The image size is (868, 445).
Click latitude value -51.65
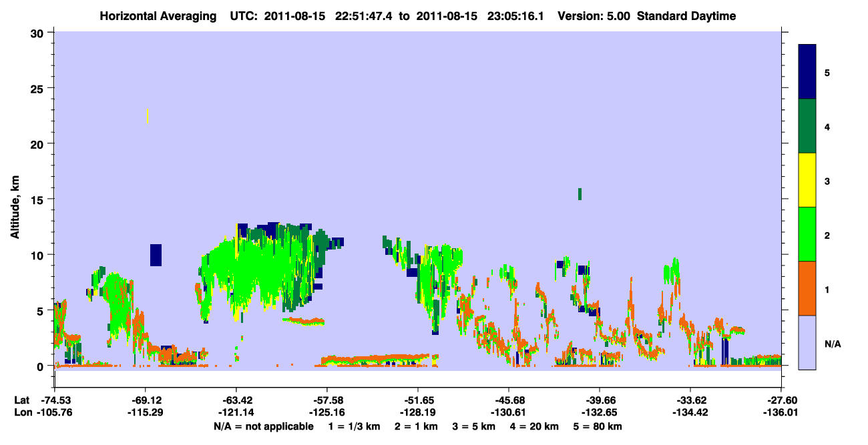[418, 400]
